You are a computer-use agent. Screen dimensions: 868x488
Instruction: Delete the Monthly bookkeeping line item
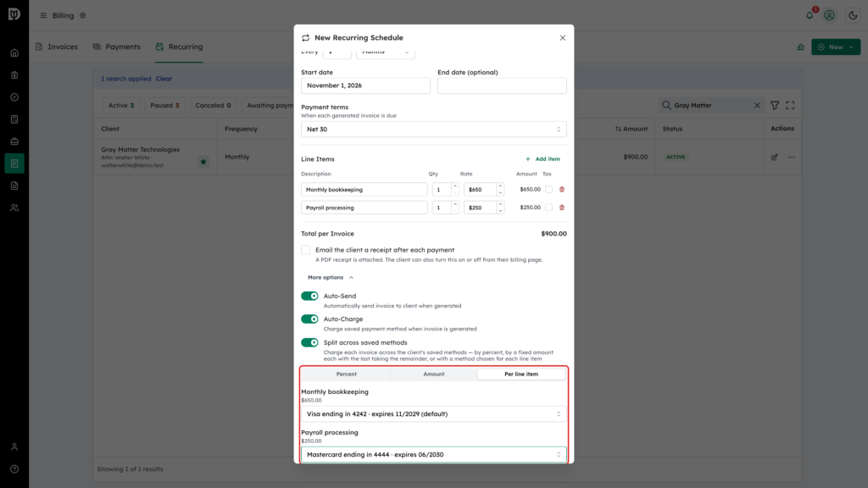coord(562,189)
